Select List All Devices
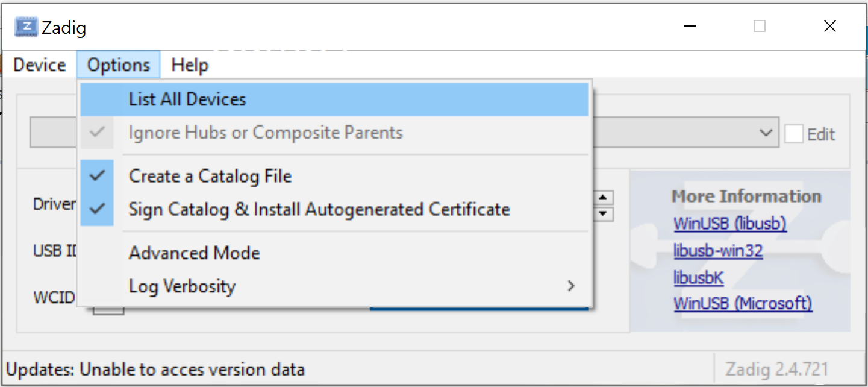The image size is (868, 387). pyautogui.click(x=334, y=99)
